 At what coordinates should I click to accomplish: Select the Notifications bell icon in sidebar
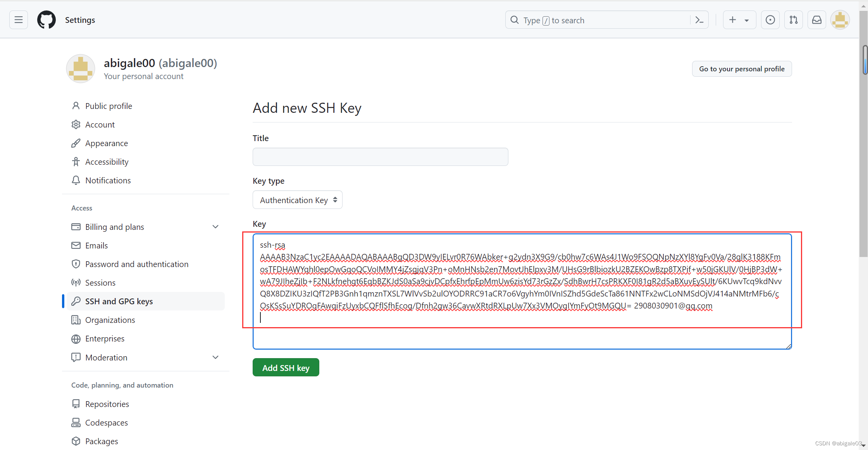point(76,180)
